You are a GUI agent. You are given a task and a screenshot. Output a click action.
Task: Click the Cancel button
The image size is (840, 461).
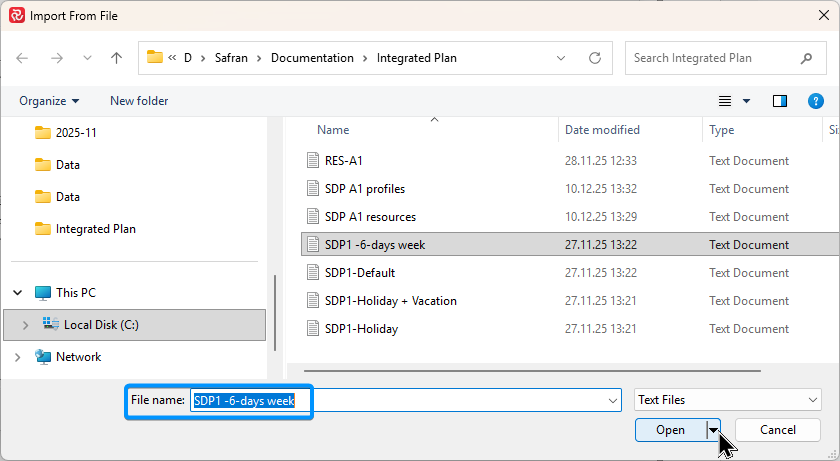(777, 430)
